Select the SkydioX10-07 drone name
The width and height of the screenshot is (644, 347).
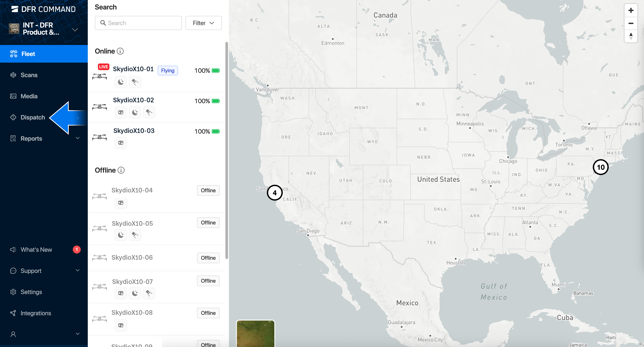coord(132,282)
